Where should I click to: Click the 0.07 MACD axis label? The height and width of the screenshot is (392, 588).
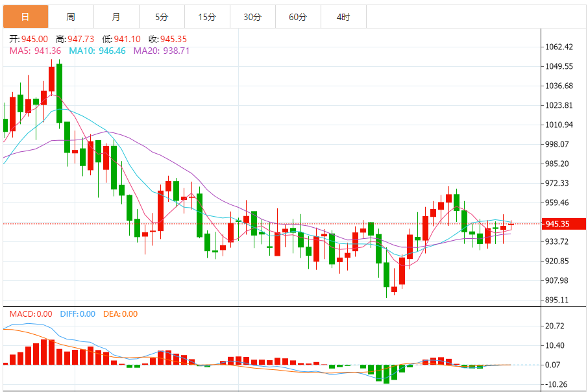tap(553, 365)
